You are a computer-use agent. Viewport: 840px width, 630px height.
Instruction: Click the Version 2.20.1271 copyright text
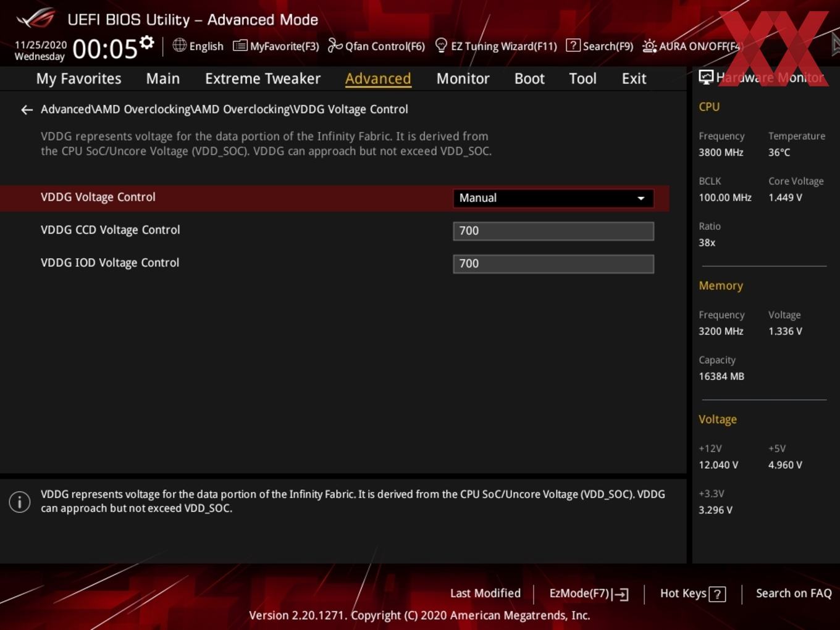(x=419, y=615)
